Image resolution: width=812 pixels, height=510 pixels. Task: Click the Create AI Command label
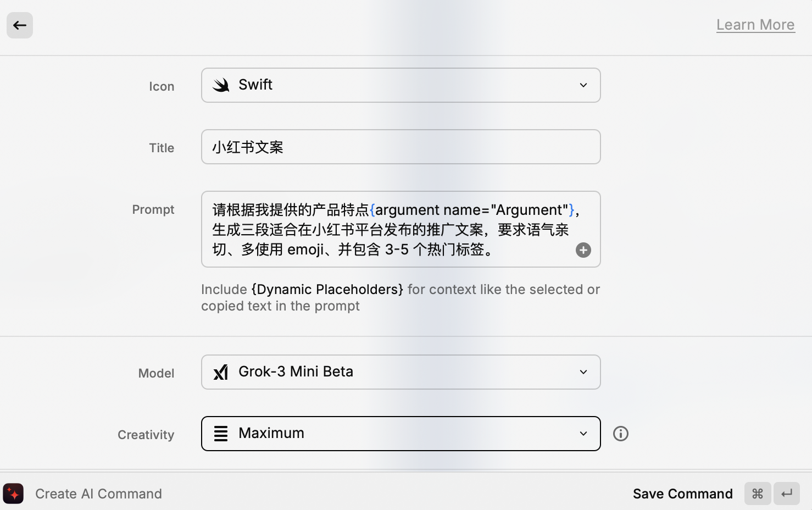pos(98,494)
